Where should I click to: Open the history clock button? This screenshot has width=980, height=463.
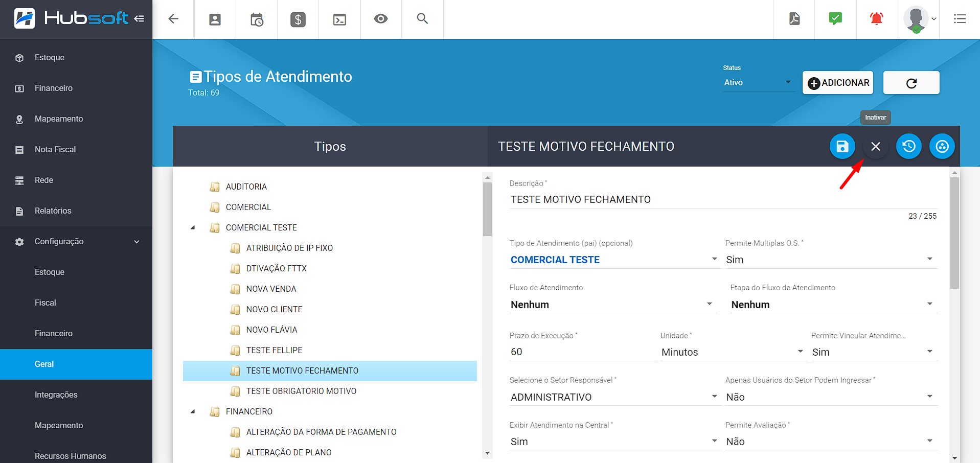[x=909, y=147]
